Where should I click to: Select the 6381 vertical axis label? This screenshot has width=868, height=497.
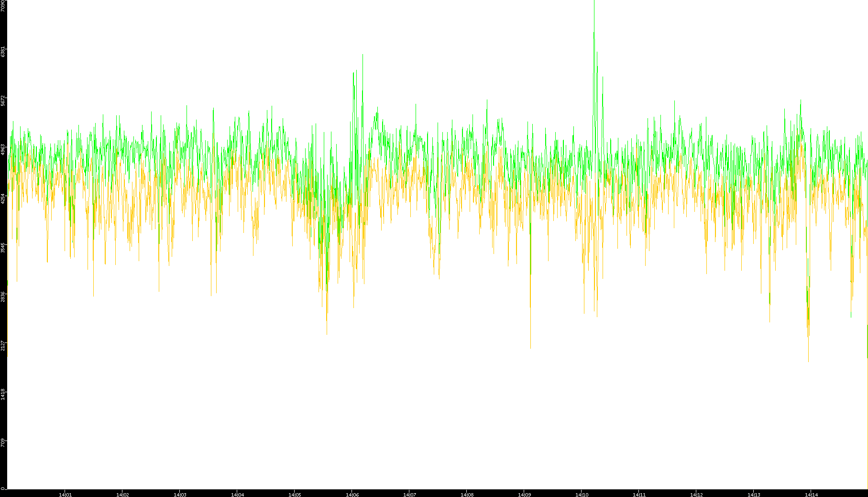pos(3,52)
